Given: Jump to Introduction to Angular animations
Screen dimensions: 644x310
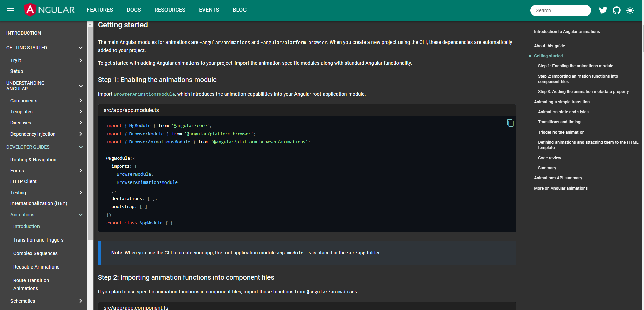Looking at the screenshot, I should (567, 32).
